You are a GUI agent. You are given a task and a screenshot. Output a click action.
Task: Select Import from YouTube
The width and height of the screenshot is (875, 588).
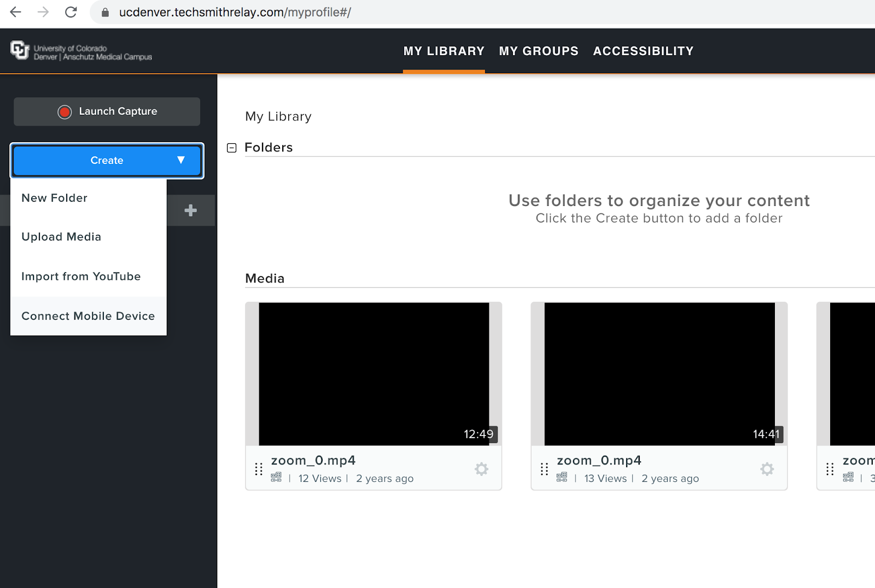[x=89, y=277]
